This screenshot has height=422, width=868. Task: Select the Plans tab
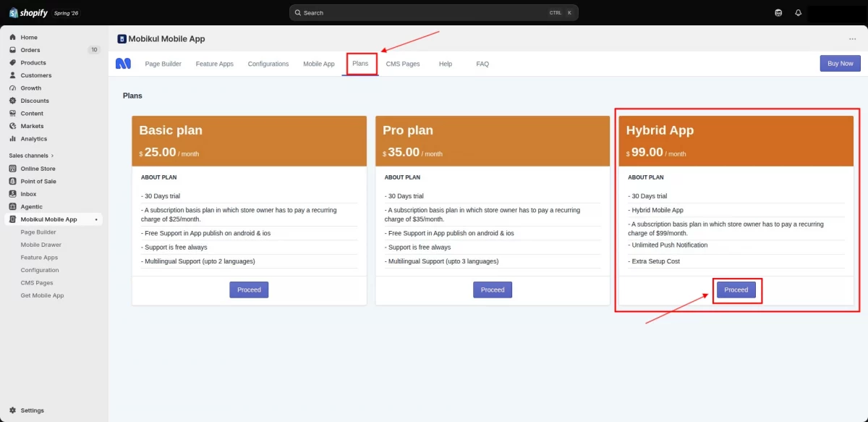pos(360,64)
